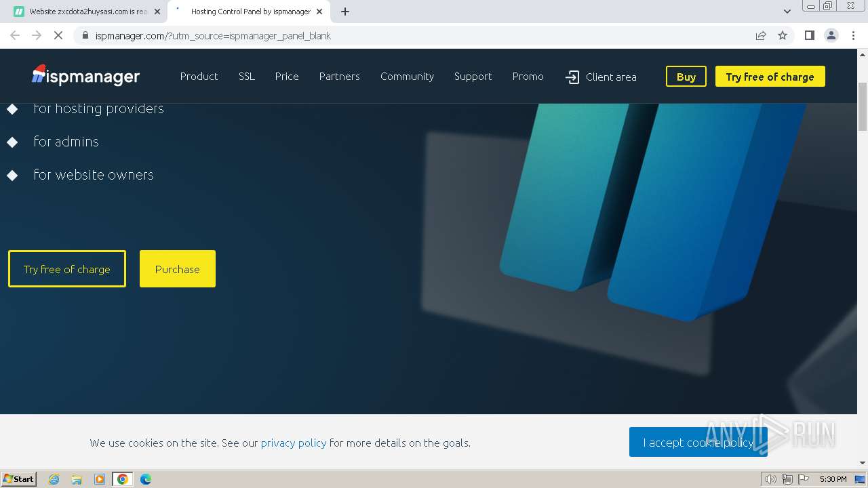Open File Explorer from taskbar

[77, 479]
